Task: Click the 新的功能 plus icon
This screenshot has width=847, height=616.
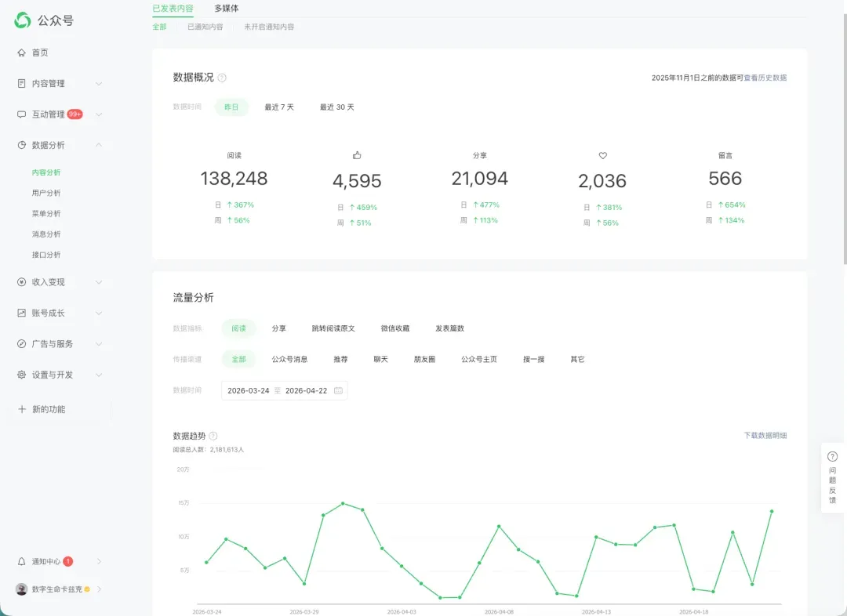Action: 22,409
